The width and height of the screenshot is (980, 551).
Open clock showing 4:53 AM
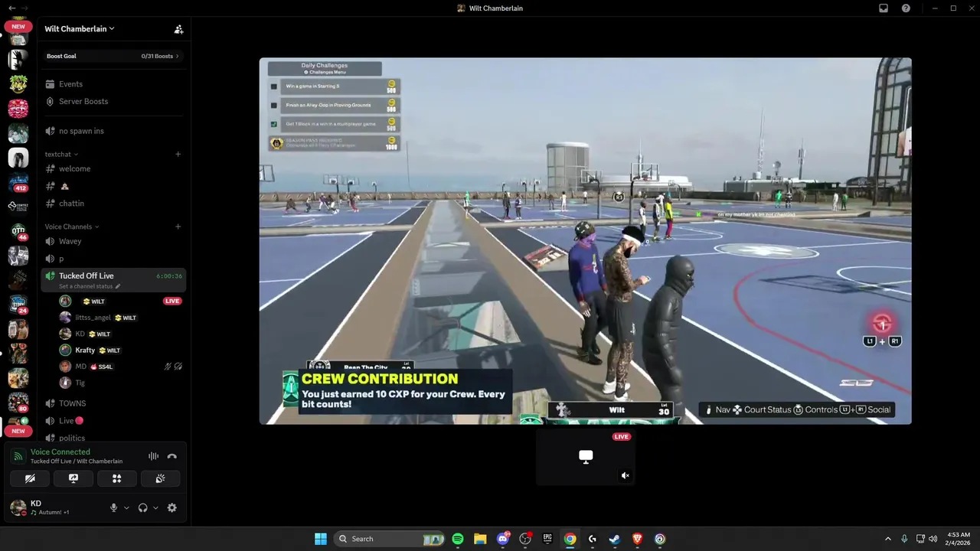click(959, 539)
